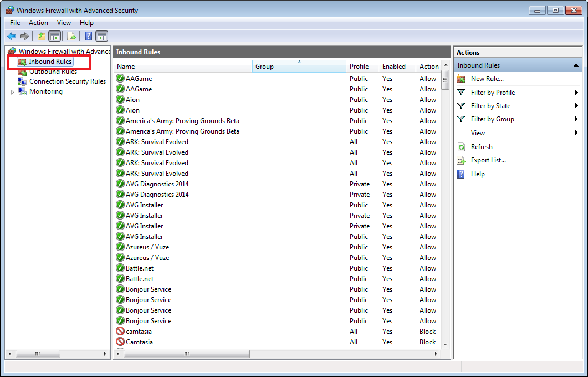588x377 pixels.
Task: Sort by the Group column header
Action: click(299, 67)
